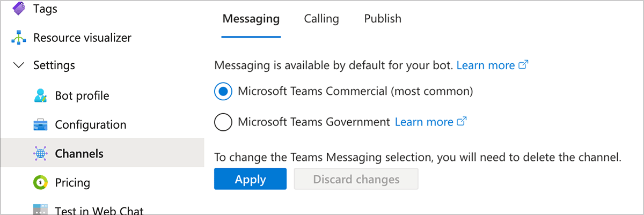Viewport: 644px width, 215px height.
Task: Select Microsoft Teams Government radio button
Action: [223, 122]
